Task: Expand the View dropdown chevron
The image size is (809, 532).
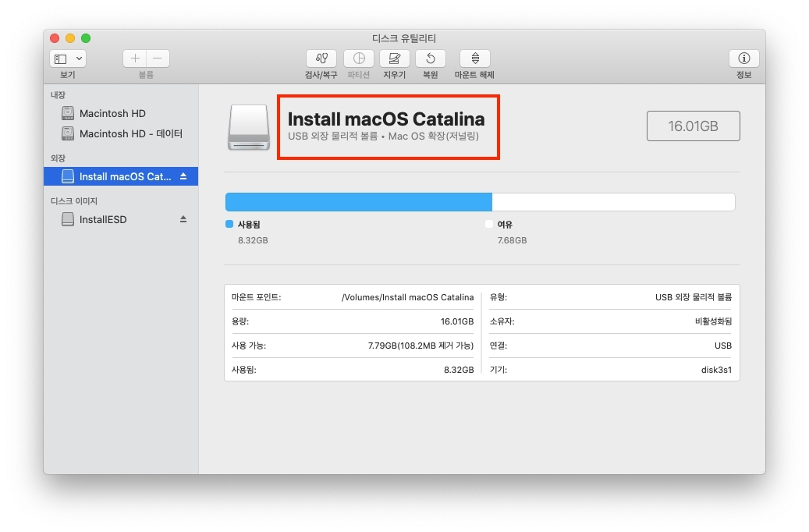Action: (79, 59)
